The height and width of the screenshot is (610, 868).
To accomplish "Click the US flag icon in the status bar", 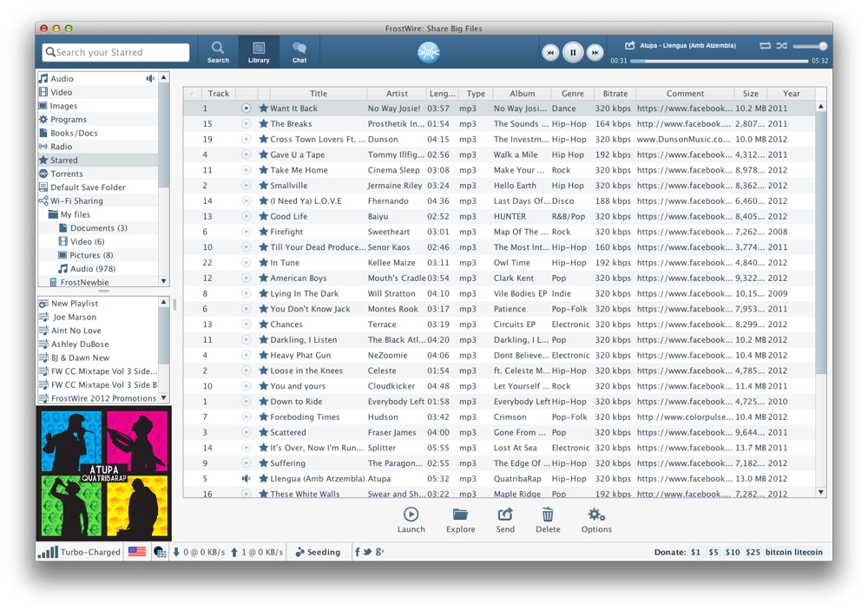I will (x=137, y=552).
